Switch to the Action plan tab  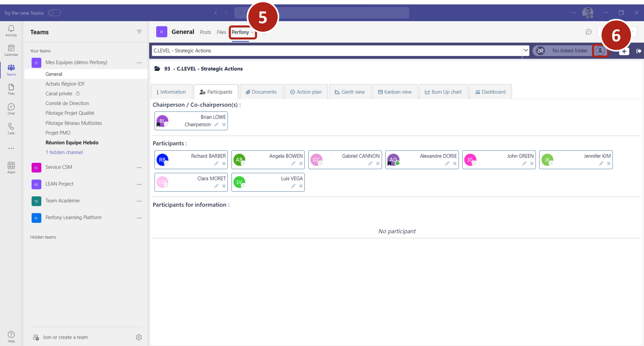tap(306, 92)
